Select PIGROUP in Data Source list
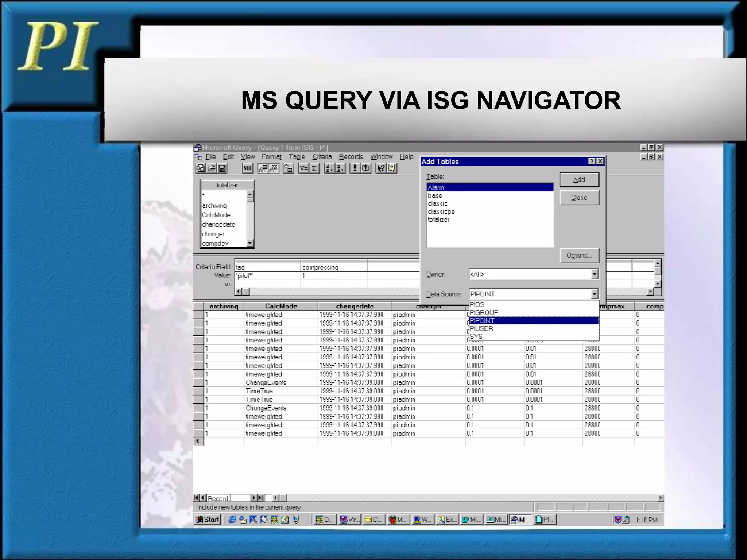This screenshot has width=747, height=560. (x=534, y=313)
